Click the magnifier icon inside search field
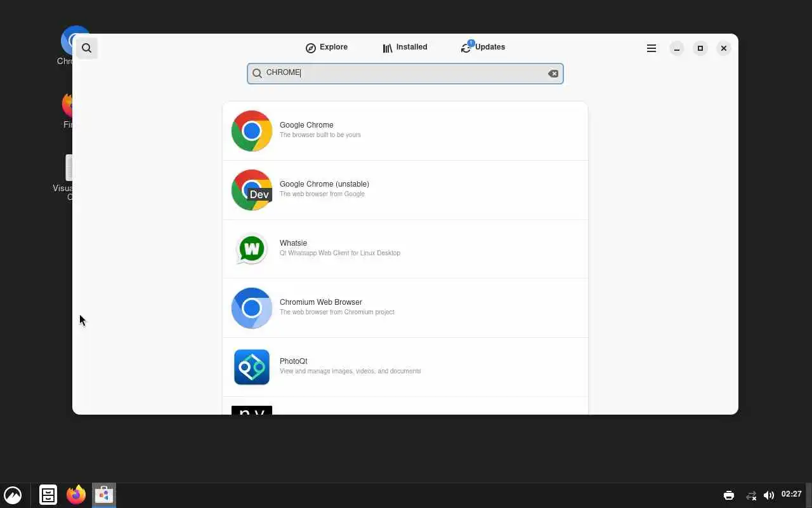 click(x=257, y=74)
